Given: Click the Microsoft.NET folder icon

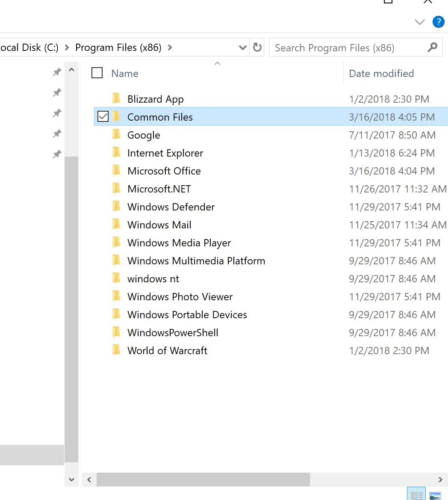Looking at the screenshot, I should 117,188.
